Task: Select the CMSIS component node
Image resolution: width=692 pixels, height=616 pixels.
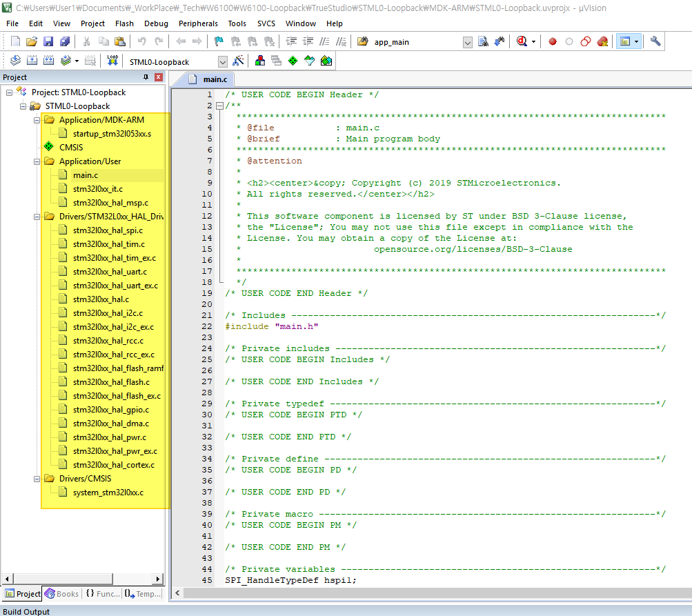Action: [71, 148]
